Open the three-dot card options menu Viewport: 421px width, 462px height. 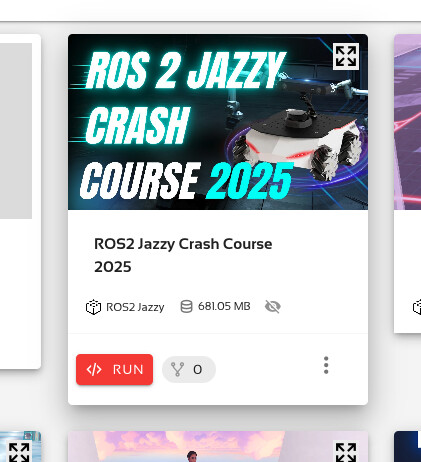(326, 365)
